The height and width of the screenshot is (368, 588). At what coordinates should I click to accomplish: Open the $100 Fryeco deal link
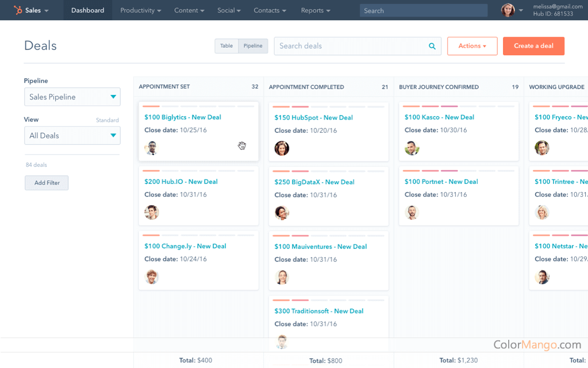[561, 117]
